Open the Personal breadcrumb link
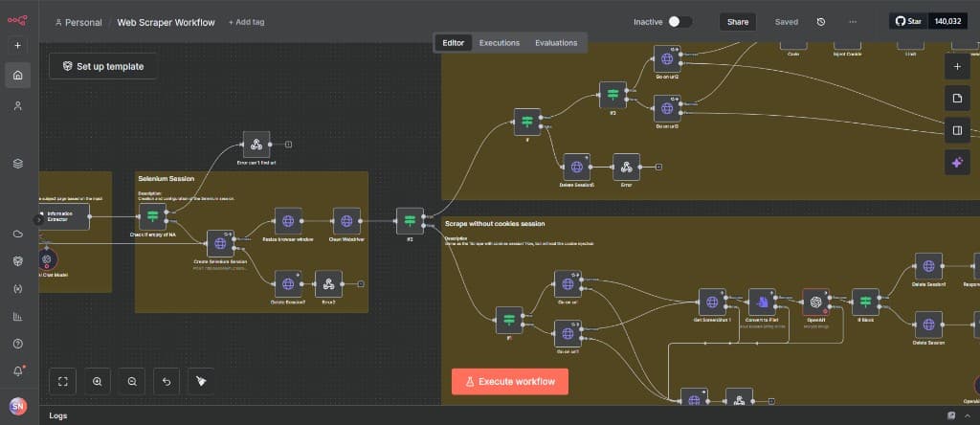 point(78,23)
